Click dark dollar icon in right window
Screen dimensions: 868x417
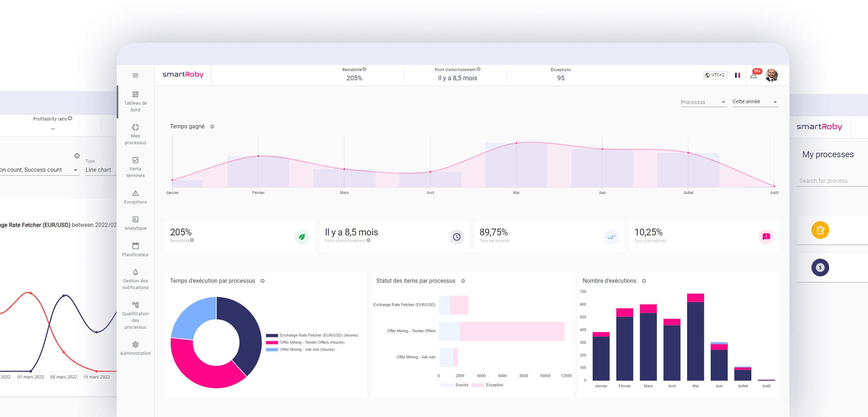(820, 268)
